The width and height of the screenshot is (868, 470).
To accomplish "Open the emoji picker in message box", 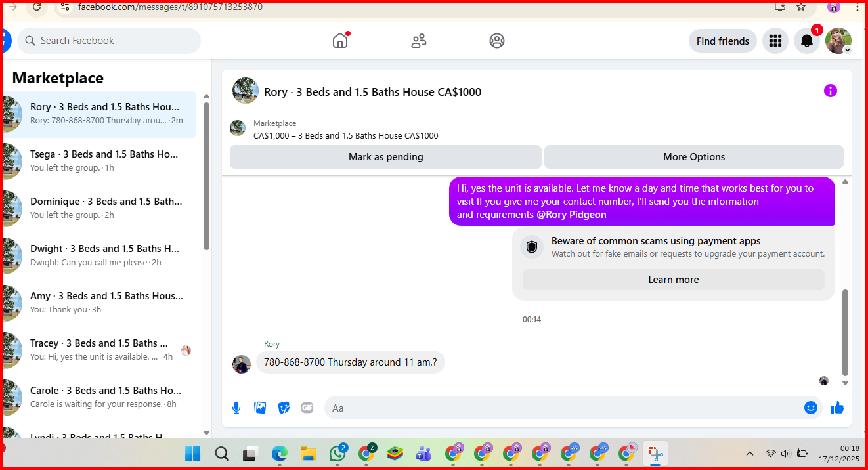I will coord(811,408).
